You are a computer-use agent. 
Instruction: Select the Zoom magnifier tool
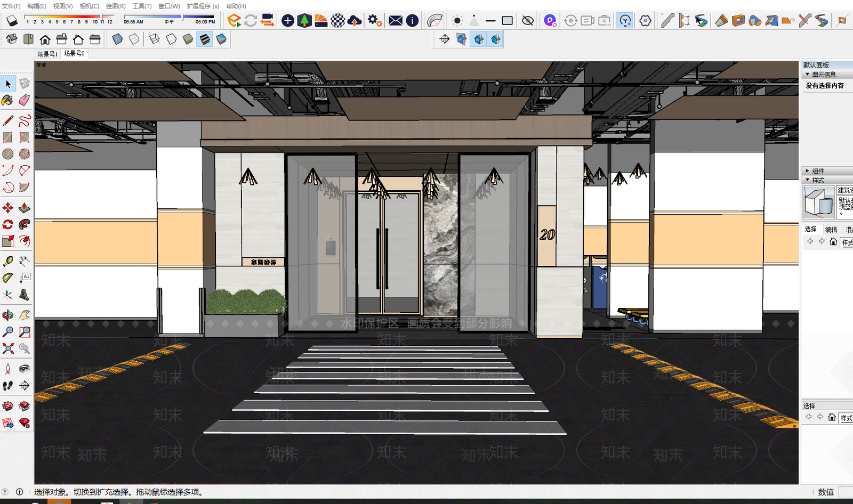7,332
